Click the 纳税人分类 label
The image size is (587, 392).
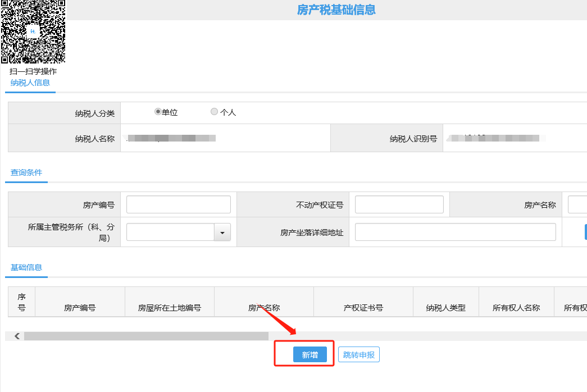tap(95, 113)
